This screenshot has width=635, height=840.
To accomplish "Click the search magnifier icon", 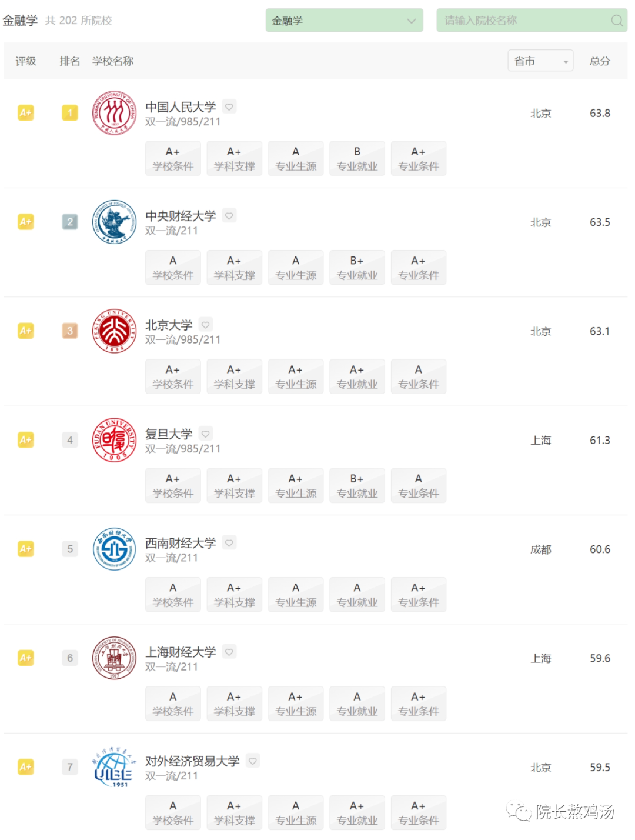I will (x=616, y=21).
